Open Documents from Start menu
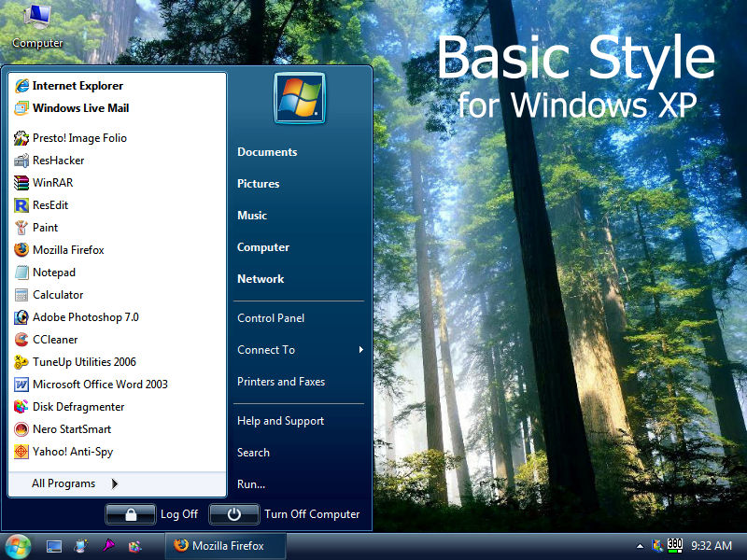 [267, 152]
